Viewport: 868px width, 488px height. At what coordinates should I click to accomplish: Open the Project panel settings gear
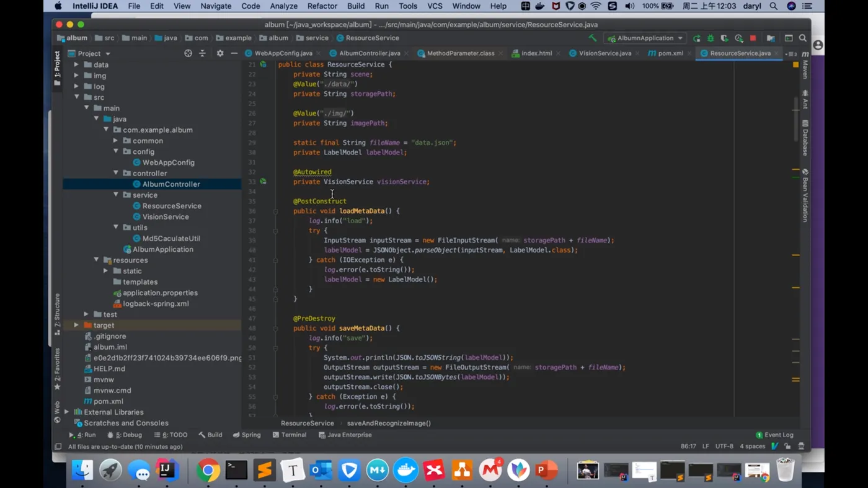[219, 53]
